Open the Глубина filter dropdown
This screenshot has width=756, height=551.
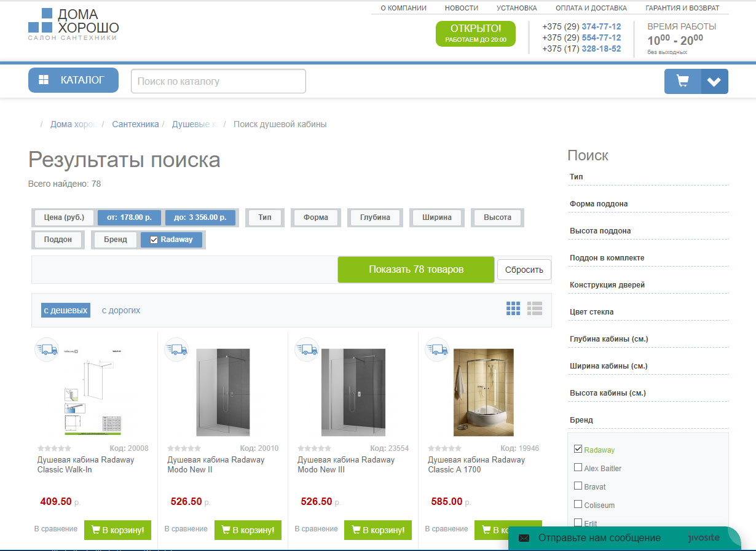pyautogui.click(x=375, y=217)
